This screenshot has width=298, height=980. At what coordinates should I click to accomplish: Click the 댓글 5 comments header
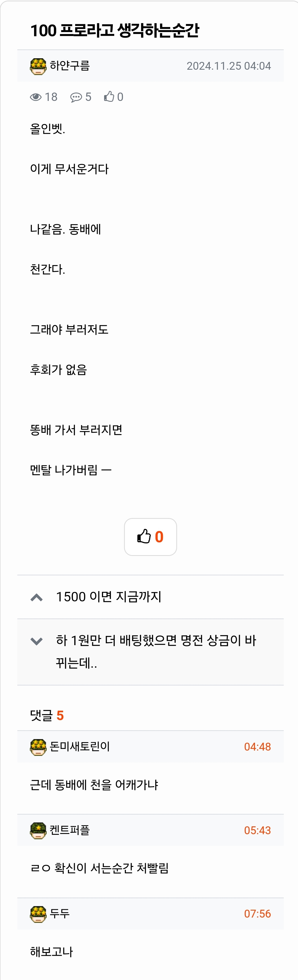(x=47, y=716)
